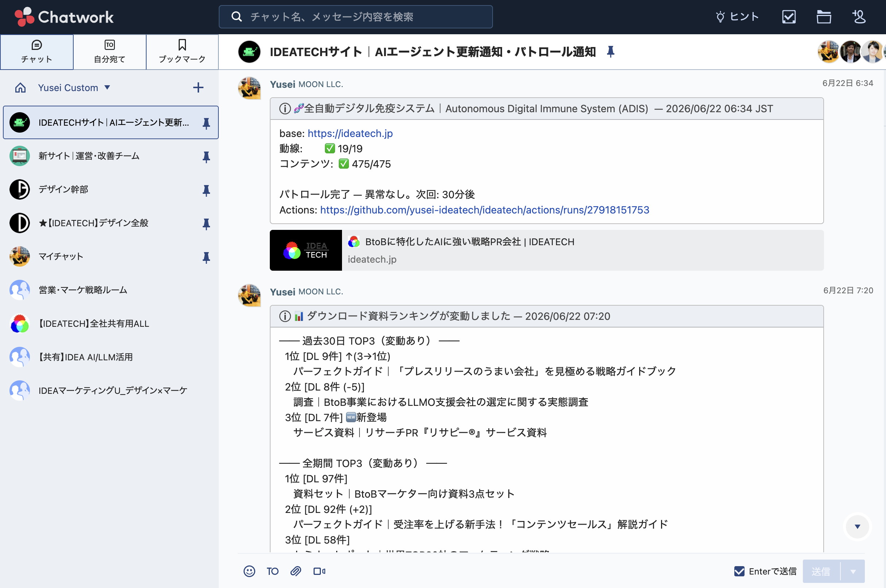Click the third member avatar in header

(x=872, y=52)
